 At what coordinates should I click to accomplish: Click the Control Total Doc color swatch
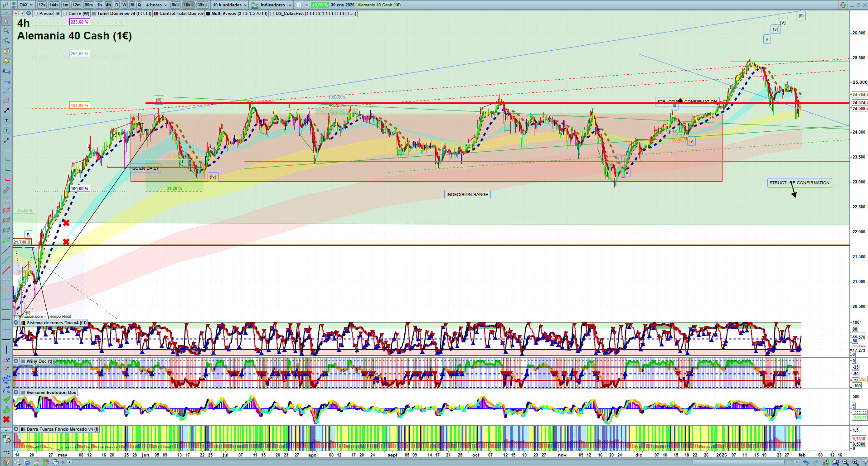click(x=156, y=14)
